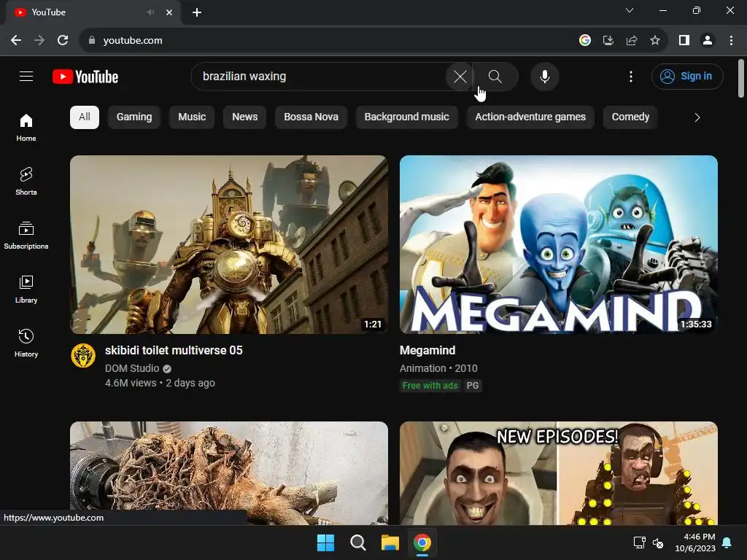Click the skibidi toilet multiverse 05 title
This screenshot has width=747, height=560.
[x=174, y=351]
